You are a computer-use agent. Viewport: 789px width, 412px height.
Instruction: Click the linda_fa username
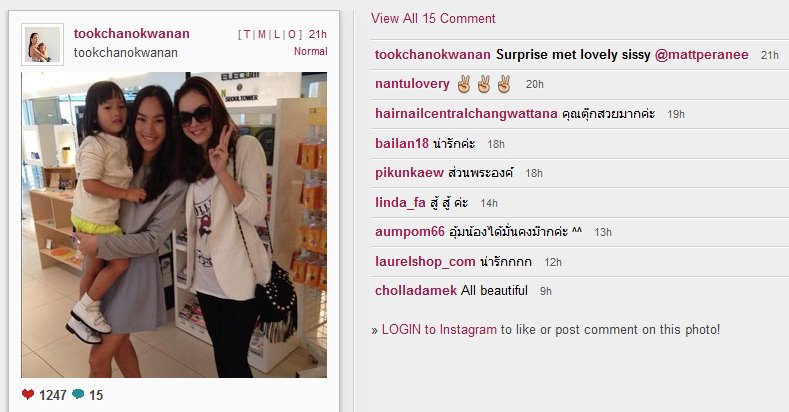click(x=400, y=203)
